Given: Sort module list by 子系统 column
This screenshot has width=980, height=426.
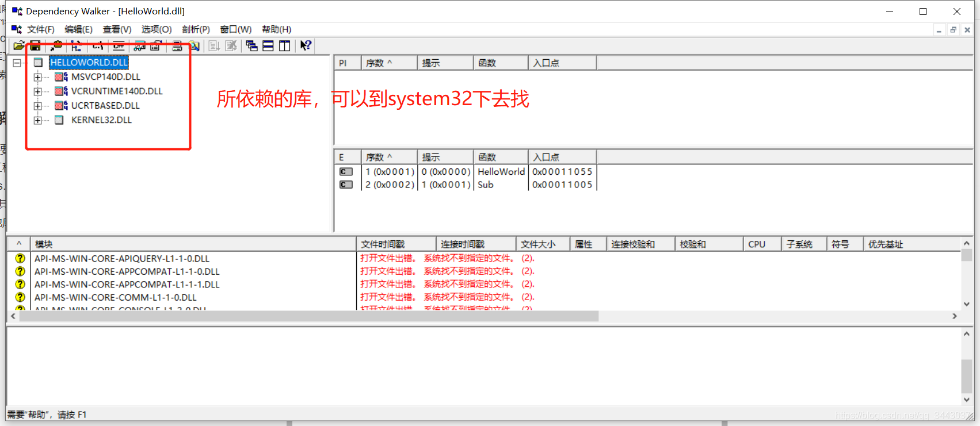Looking at the screenshot, I should click(804, 244).
